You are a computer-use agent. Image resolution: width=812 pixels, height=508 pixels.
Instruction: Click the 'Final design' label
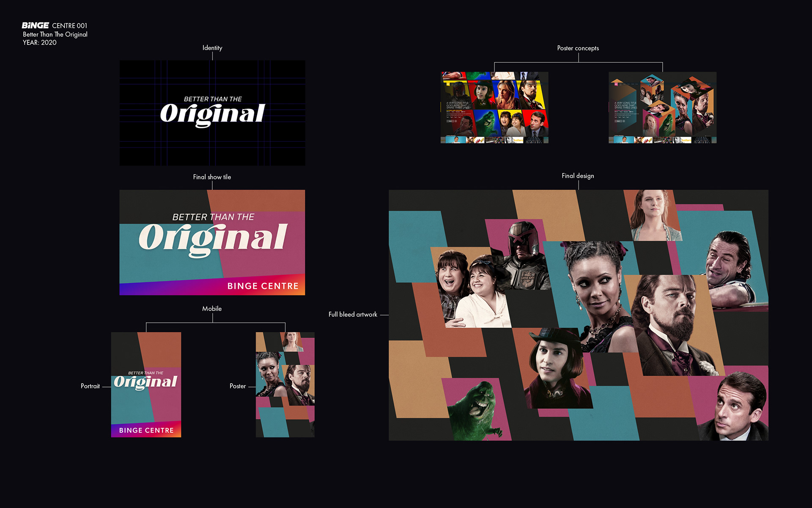(x=578, y=176)
